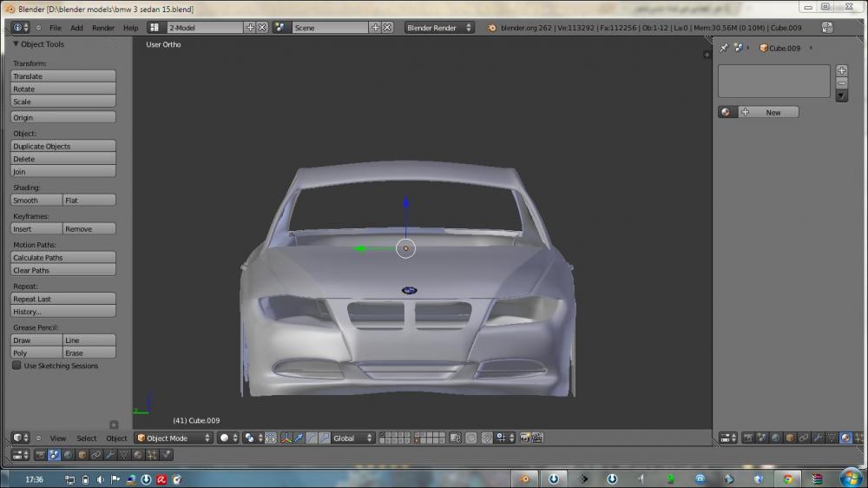Open the Global orientation dropdown
This screenshot has width=868, height=488.
(353, 439)
